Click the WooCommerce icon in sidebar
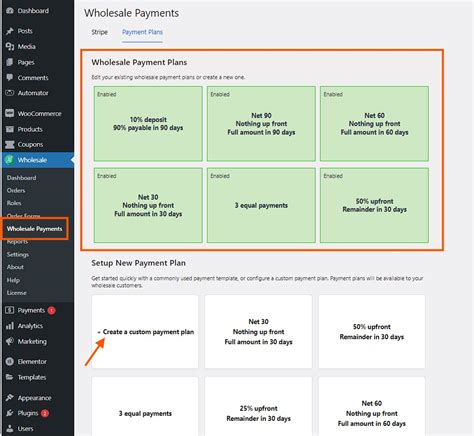Screen dimensions: 474x436 pyautogui.click(x=10, y=113)
